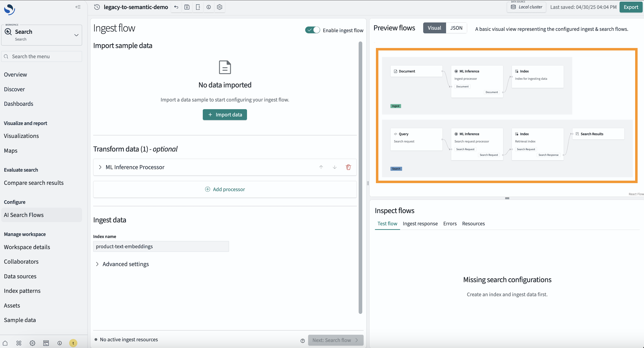Screen dimensions: 644x348
Task: Open the Dev Tools console icon
Action: (46, 343)
